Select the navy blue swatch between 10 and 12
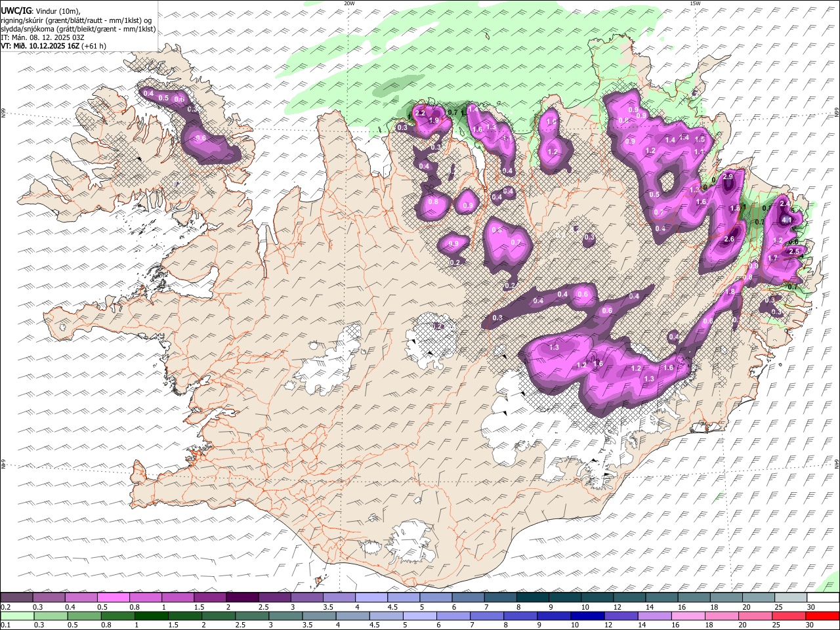This screenshot has width=840, height=630. pyautogui.click(x=587, y=616)
